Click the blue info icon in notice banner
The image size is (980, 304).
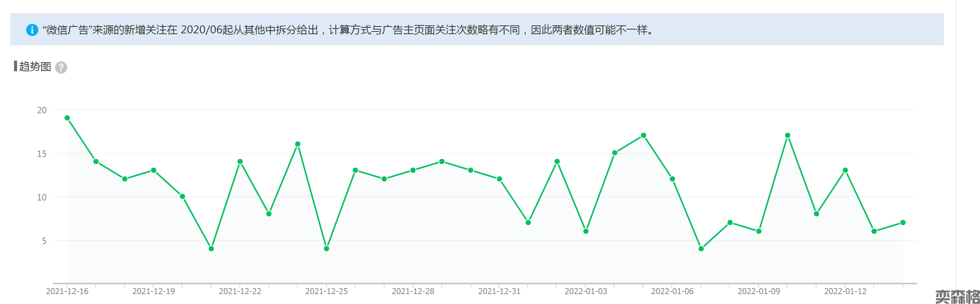click(32, 30)
